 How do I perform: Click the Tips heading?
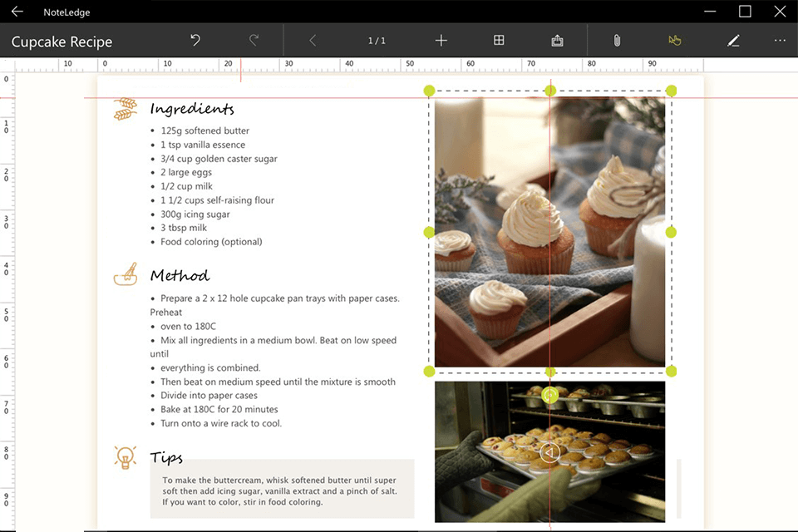coord(166,457)
